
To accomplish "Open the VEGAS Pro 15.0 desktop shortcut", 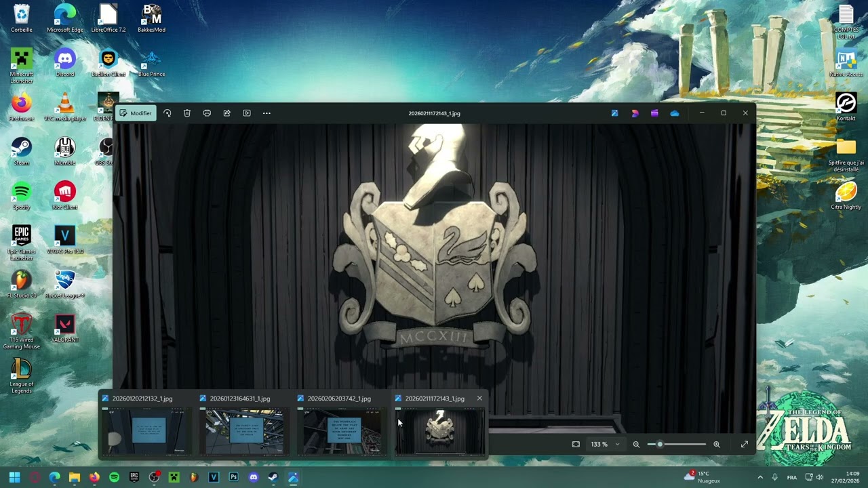I will point(65,240).
